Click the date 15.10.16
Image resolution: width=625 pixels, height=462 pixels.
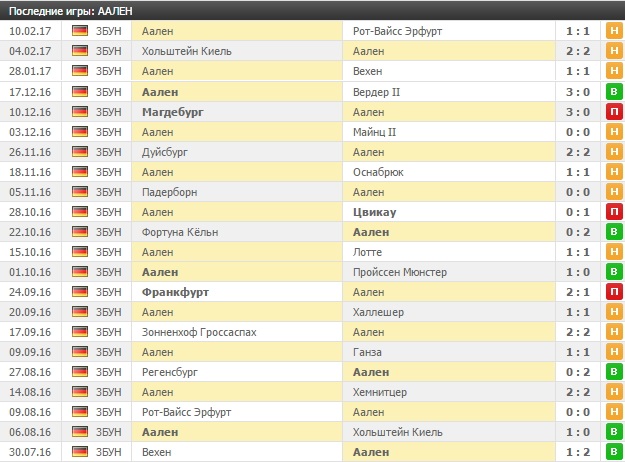point(30,252)
